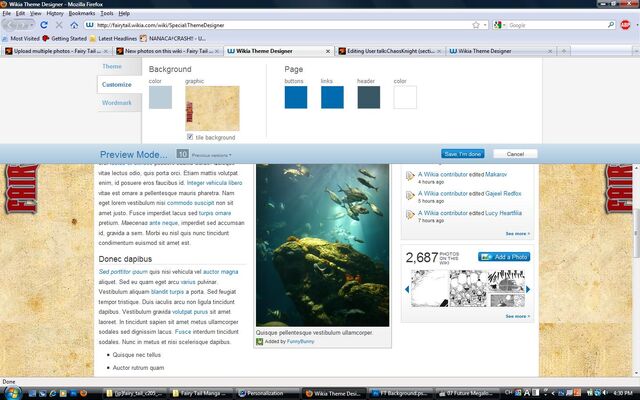This screenshot has height=400, width=640.
Task: Open the Tools menu
Action: click(x=107, y=13)
